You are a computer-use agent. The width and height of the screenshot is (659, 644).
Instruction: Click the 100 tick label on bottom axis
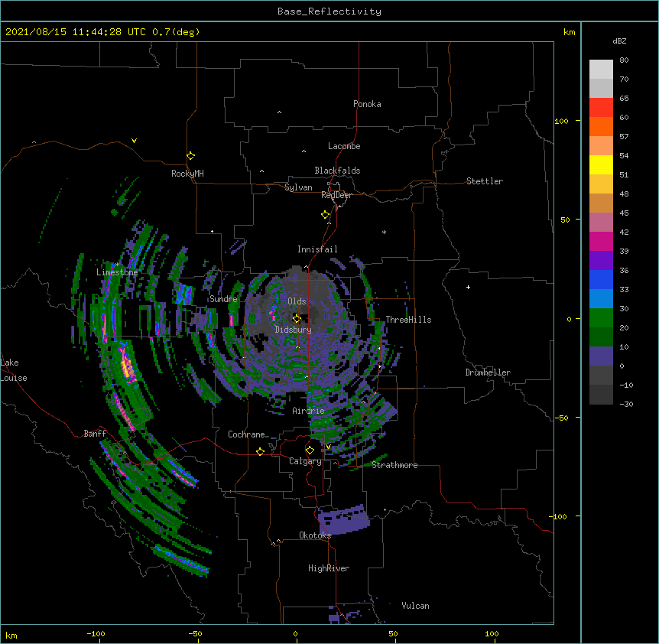[x=492, y=633]
